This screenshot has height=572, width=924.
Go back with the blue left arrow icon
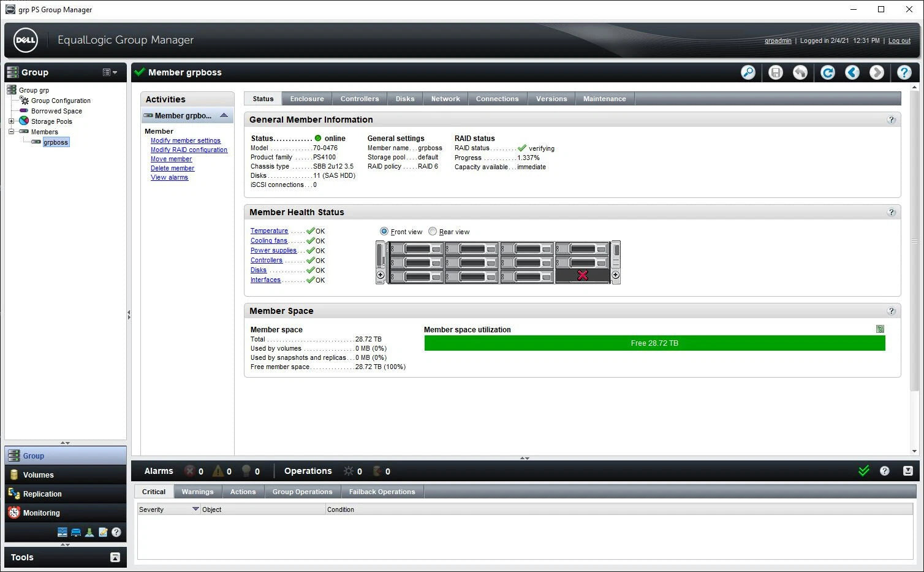tap(852, 72)
